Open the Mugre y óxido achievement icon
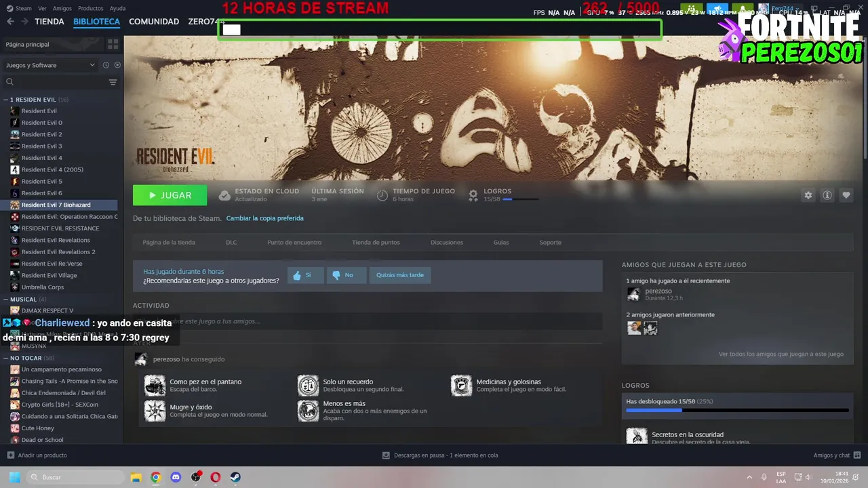Screen dimensions: 868x488 (155, 411)
